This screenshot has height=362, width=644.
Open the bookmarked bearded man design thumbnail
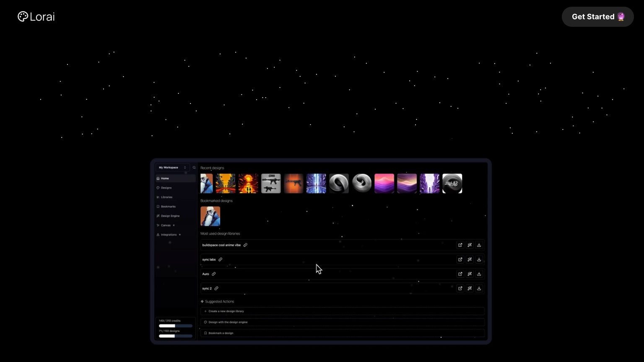(210, 216)
